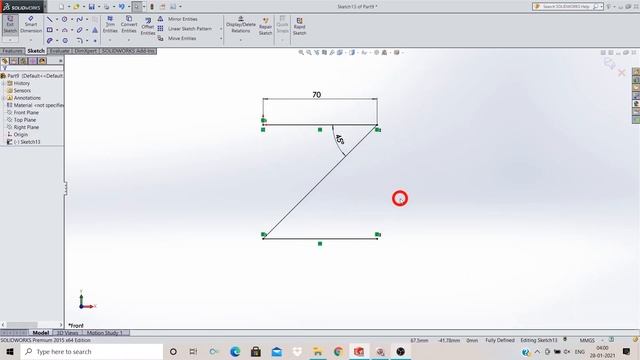Open the SOLIDWORKS Add-Ins tab
Screen dimensions: 640x360
pyautogui.click(x=128, y=51)
